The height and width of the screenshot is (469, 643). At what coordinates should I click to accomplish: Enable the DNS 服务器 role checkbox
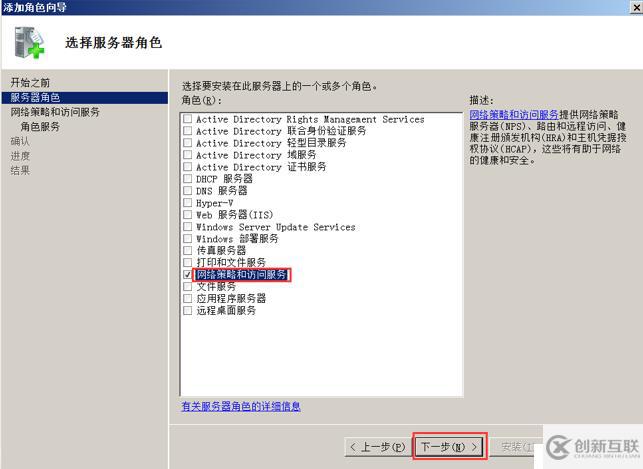[187, 191]
